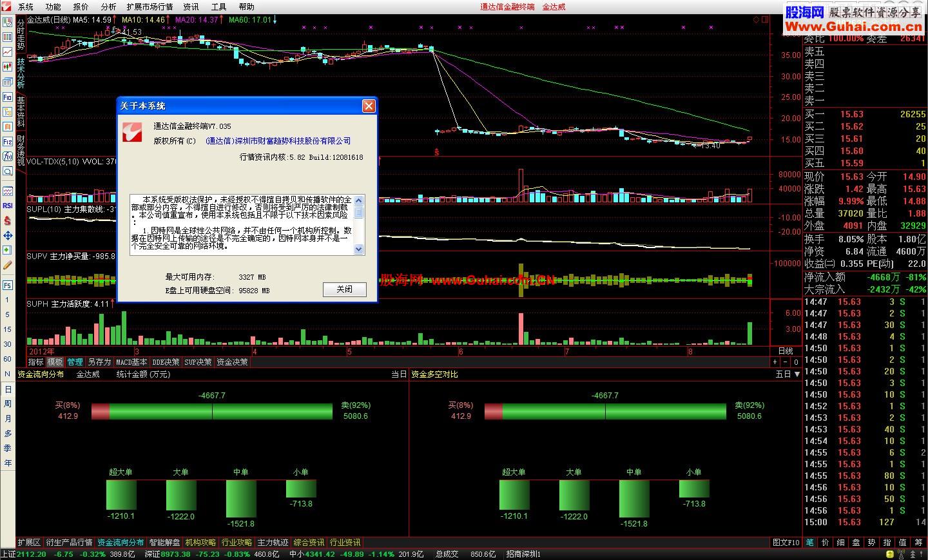
Task: Switch to daily 日 period in sidebar
Action: tap(8, 390)
